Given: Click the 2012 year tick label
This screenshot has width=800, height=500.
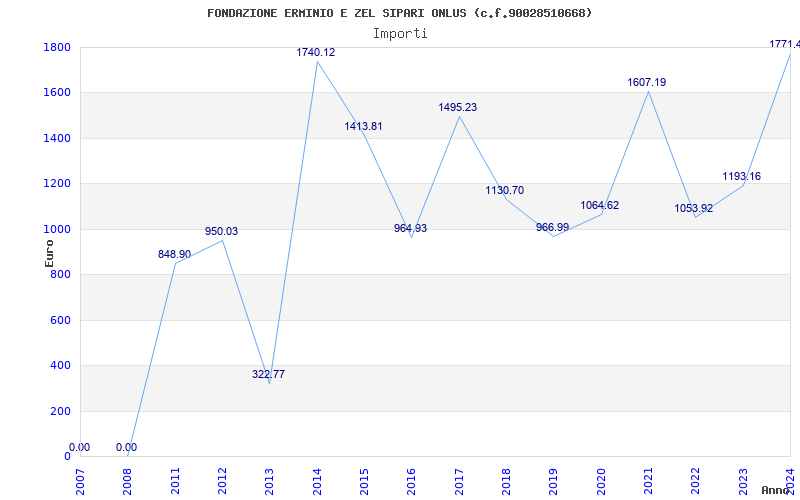Looking at the screenshot, I should click(222, 481).
